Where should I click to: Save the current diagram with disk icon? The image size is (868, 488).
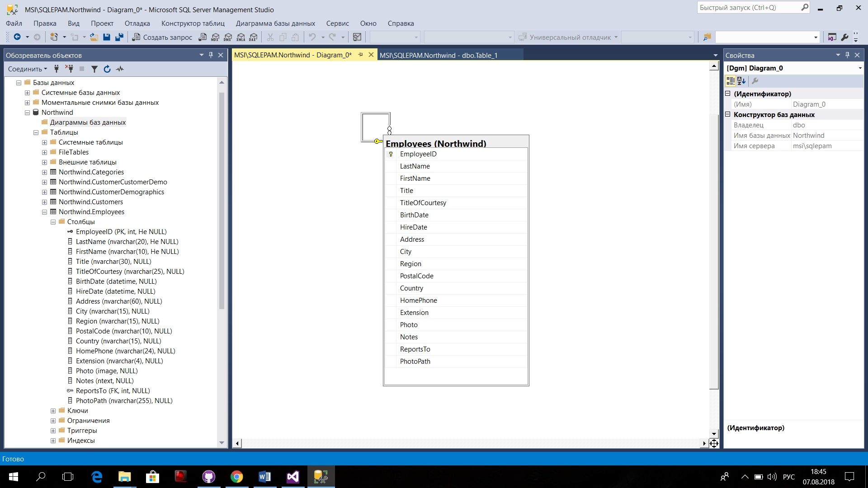click(x=107, y=37)
